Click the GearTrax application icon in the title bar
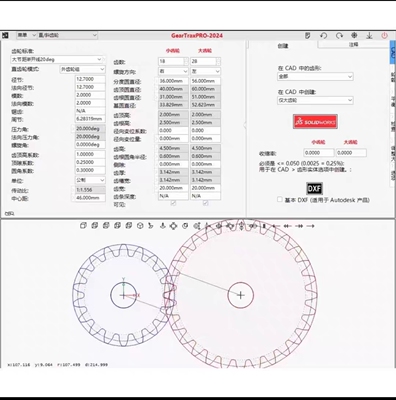Screen dimensions: 396x400 (x=5, y=35)
